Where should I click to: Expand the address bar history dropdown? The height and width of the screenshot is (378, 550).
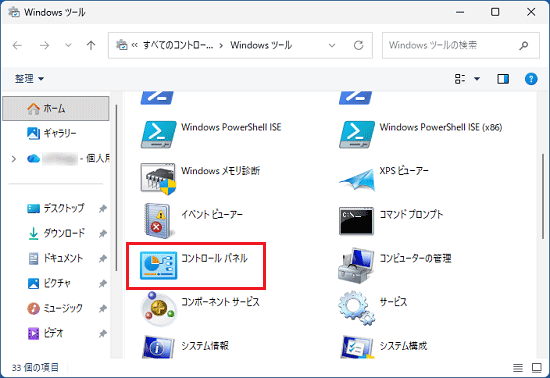[332, 45]
